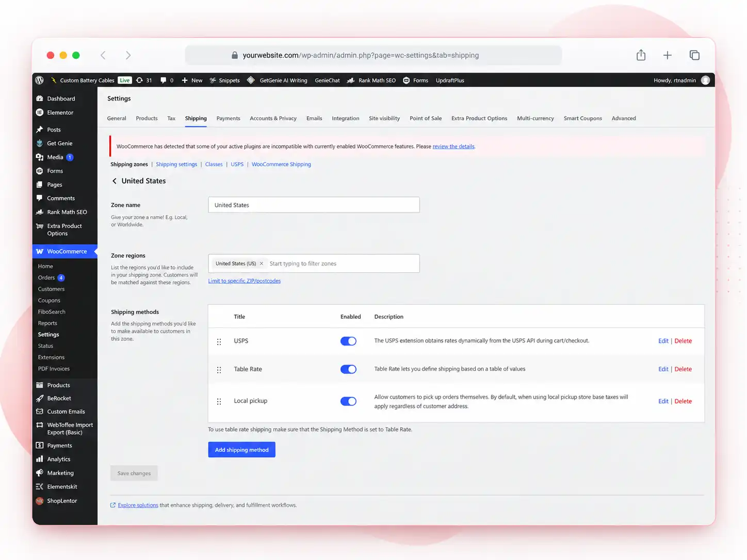Open the Shipping settings sub-link
The width and height of the screenshot is (747, 560).
pyautogui.click(x=176, y=164)
